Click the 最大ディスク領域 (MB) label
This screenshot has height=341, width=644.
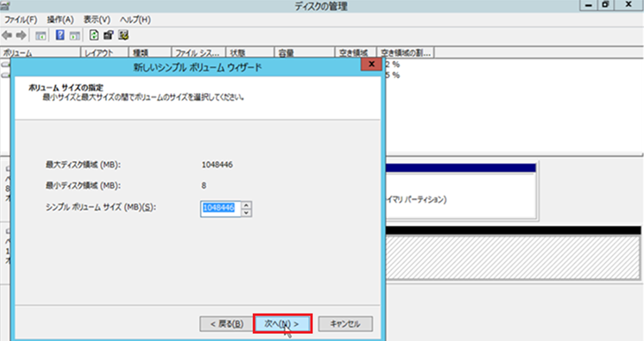83,165
